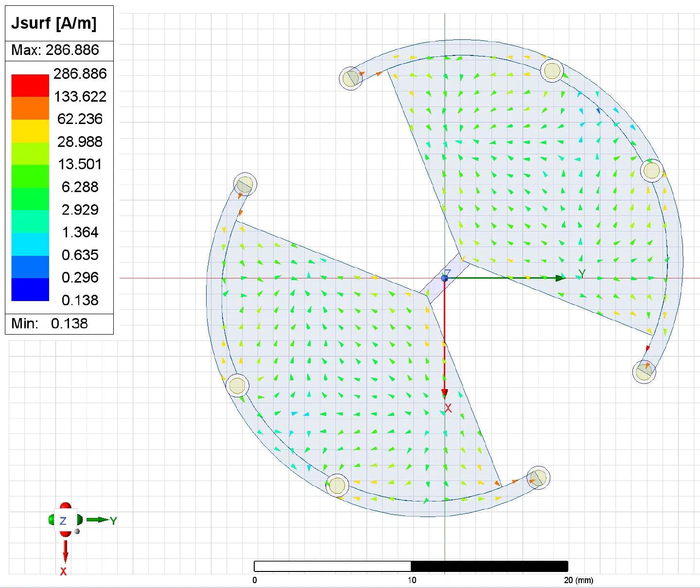Click the Max: 286.886 legend row
The height and width of the screenshot is (588, 700).
(59, 51)
